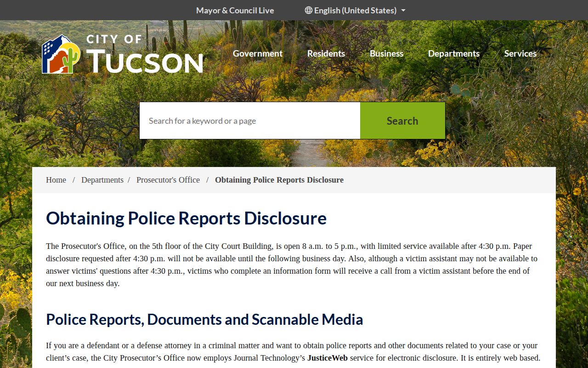Click the current breadcrumb Obtaining Police Reports Disclosure
This screenshot has width=588, height=368.
pyautogui.click(x=279, y=180)
